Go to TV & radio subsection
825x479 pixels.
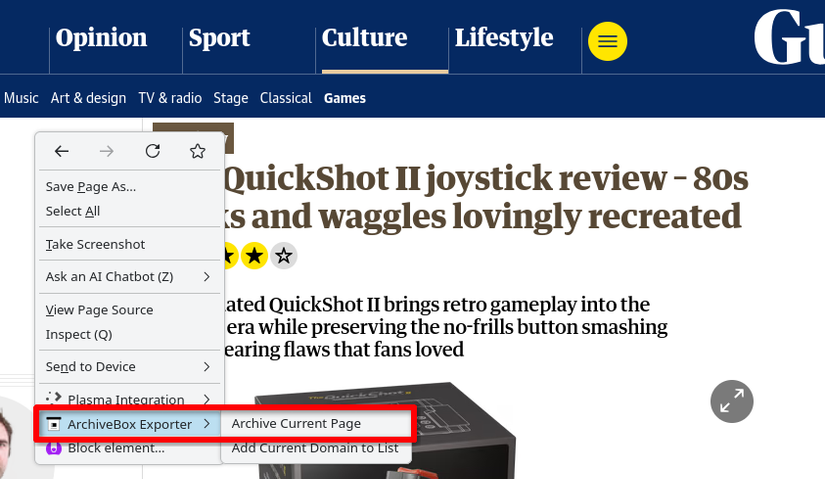tap(170, 98)
